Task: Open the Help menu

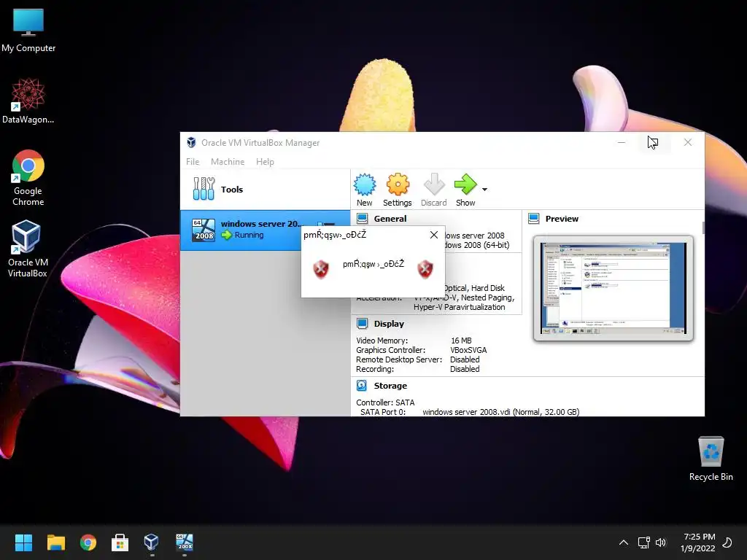Action: [x=265, y=162]
